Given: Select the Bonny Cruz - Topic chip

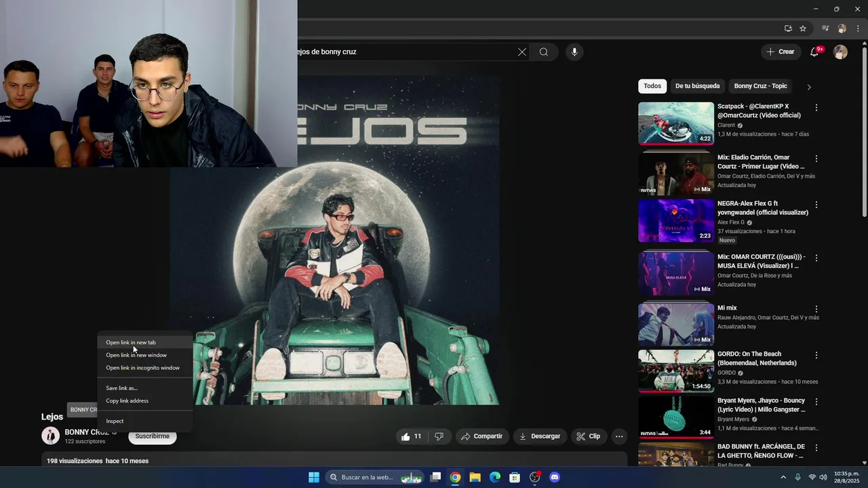Looking at the screenshot, I should [x=760, y=86].
